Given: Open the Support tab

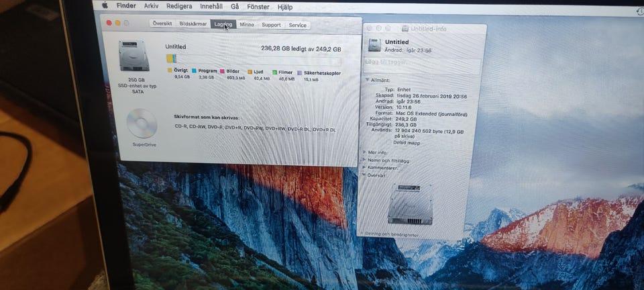Looking at the screenshot, I should pos(272,25).
